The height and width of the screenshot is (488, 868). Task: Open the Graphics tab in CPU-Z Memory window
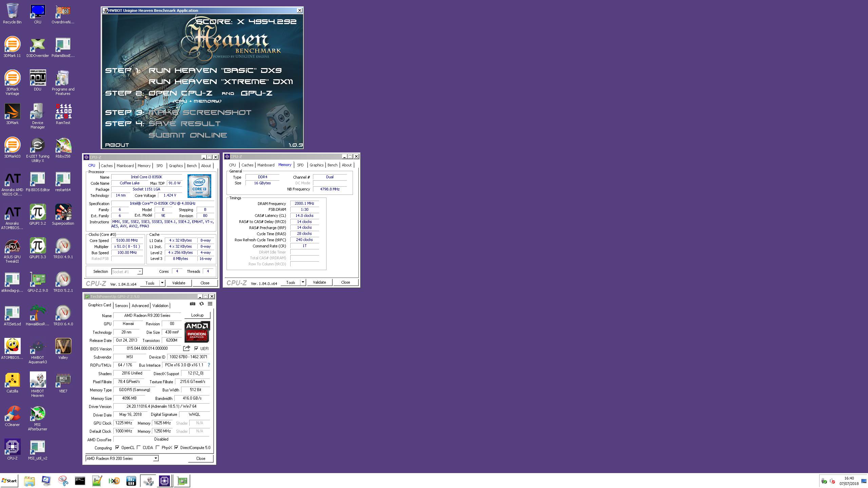tap(316, 165)
